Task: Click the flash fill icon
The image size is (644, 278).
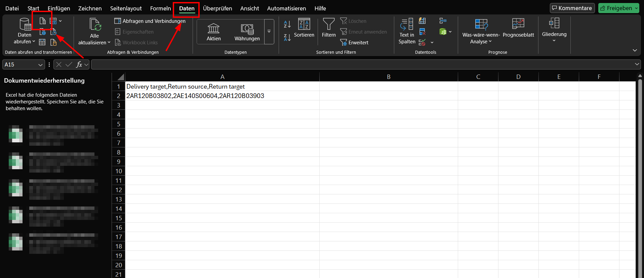Action: click(422, 21)
